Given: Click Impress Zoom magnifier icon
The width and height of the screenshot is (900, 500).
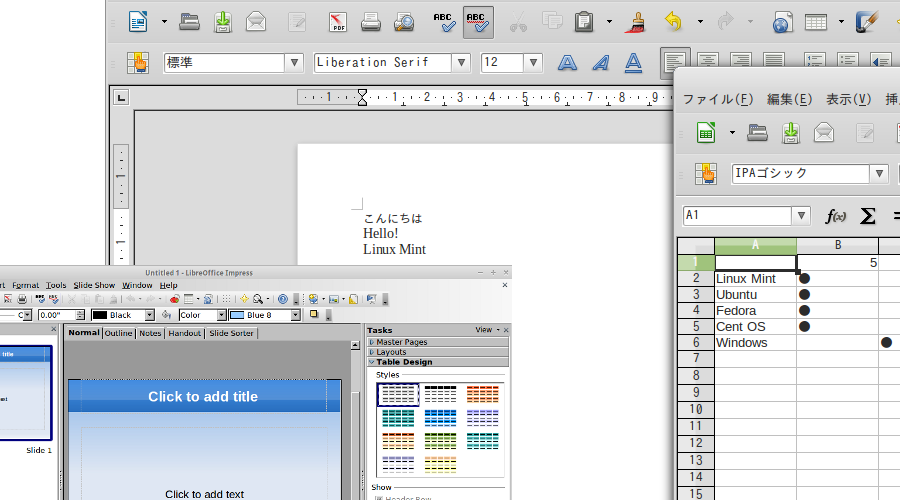Looking at the screenshot, I should (x=258, y=299).
